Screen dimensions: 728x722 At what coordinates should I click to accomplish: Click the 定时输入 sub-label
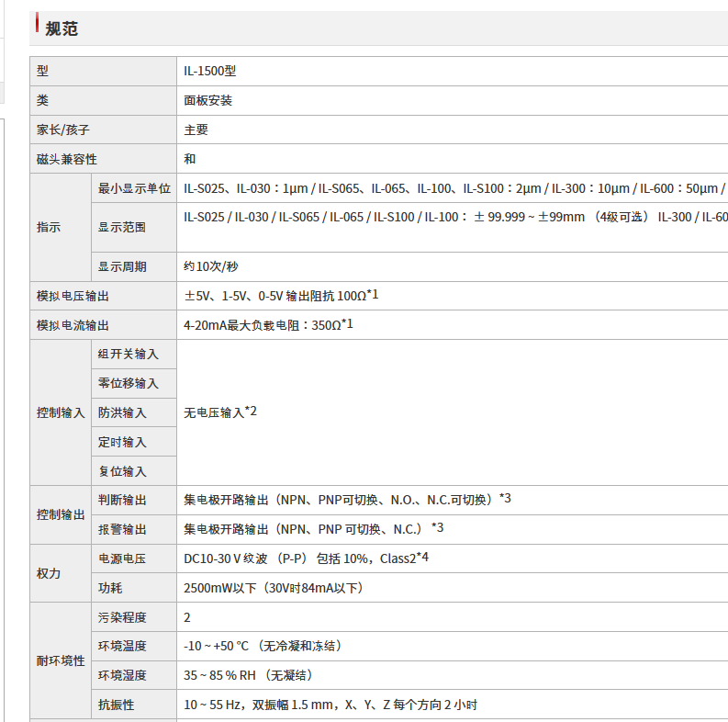122,442
